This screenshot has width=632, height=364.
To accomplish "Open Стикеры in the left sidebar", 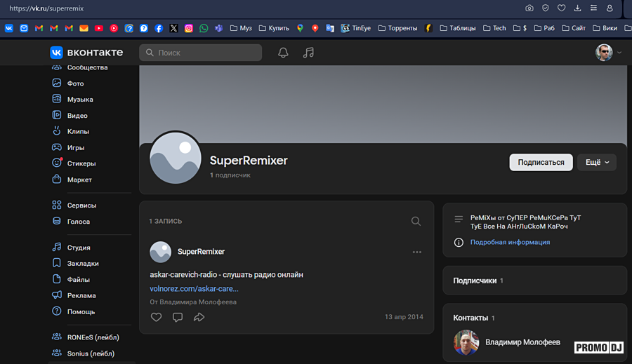I will [81, 163].
